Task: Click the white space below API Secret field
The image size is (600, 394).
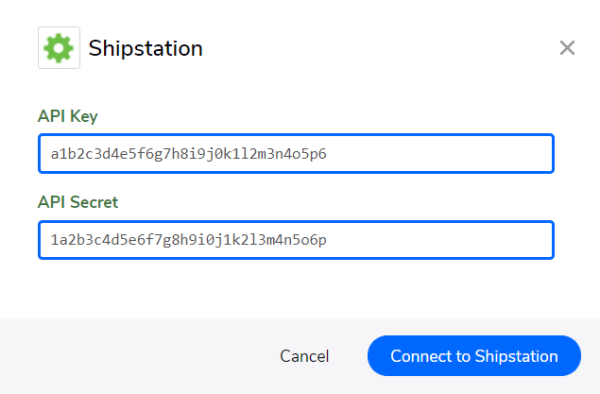Action: (296, 289)
